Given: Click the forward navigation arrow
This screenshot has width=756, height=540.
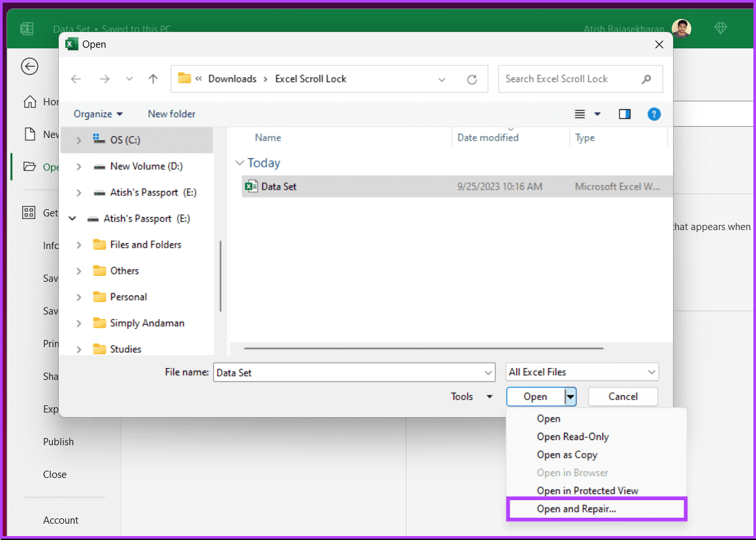Looking at the screenshot, I should pyautogui.click(x=105, y=78).
